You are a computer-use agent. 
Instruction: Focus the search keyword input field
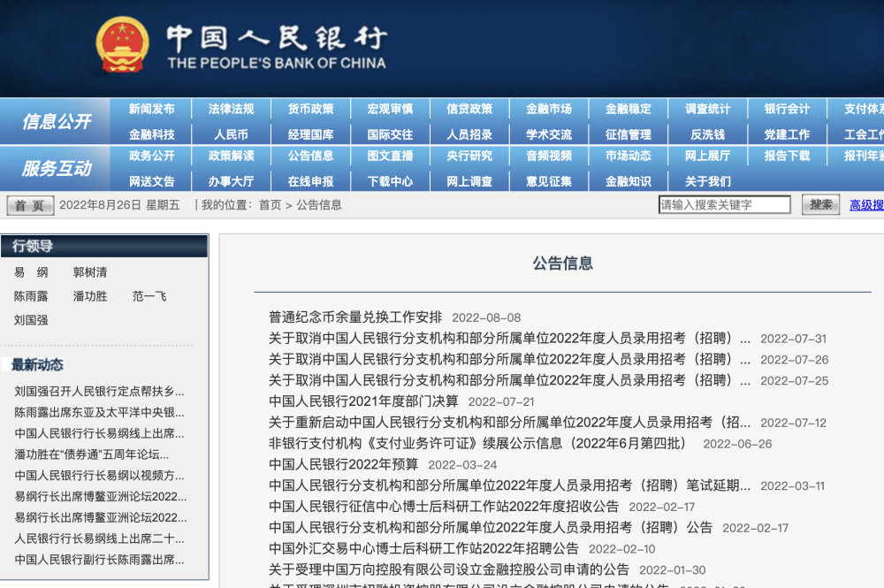724,205
